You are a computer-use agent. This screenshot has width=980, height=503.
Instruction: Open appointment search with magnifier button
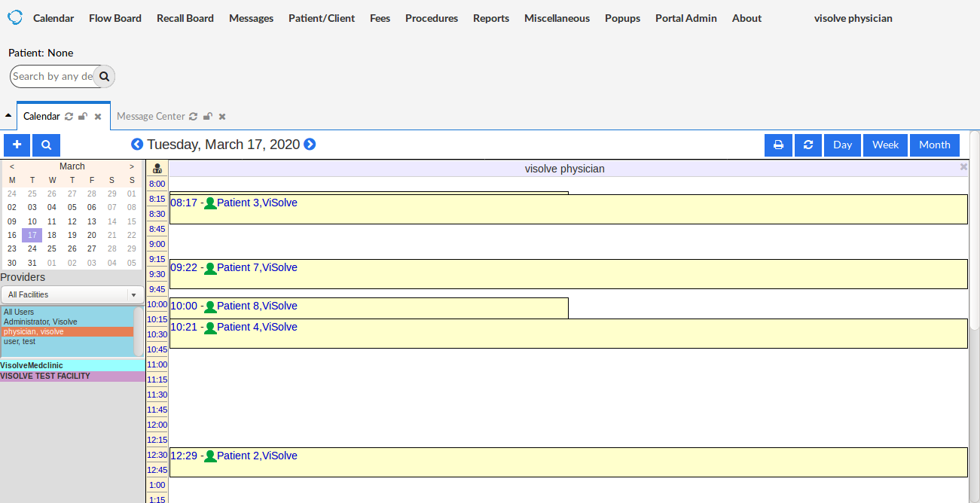[46, 145]
